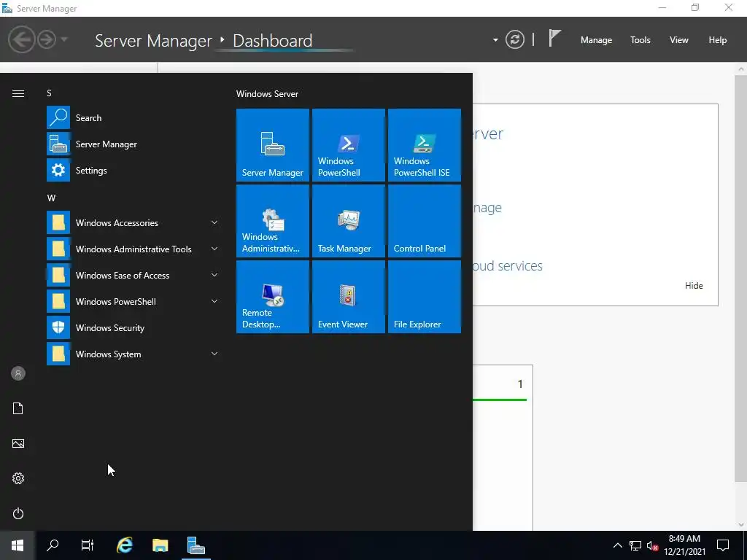Open the Manage menu
747x560 pixels.
click(x=596, y=40)
